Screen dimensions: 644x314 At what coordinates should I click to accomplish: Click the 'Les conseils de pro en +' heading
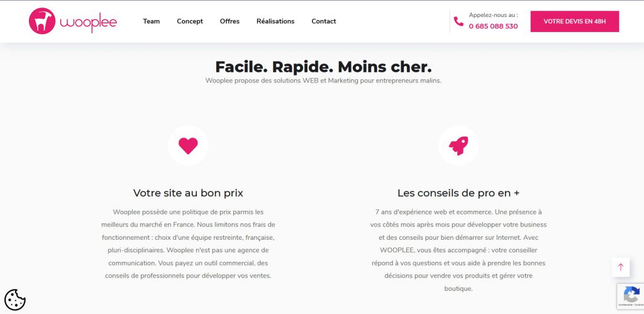pos(458,193)
